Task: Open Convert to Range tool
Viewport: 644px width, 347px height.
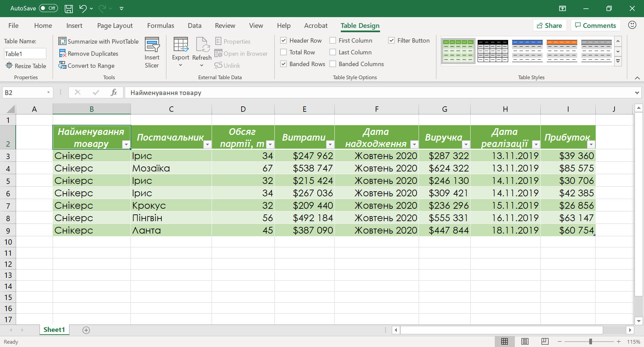Action: [x=87, y=65]
